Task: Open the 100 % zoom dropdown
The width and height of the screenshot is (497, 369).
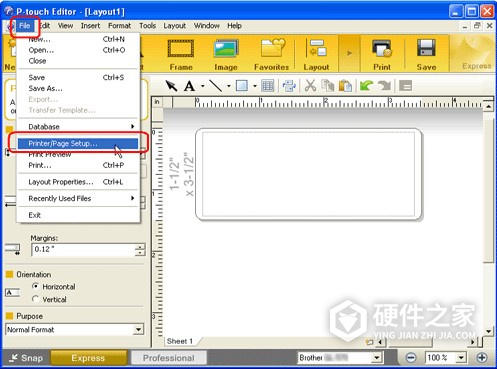Action: click(x=461, y=358)
